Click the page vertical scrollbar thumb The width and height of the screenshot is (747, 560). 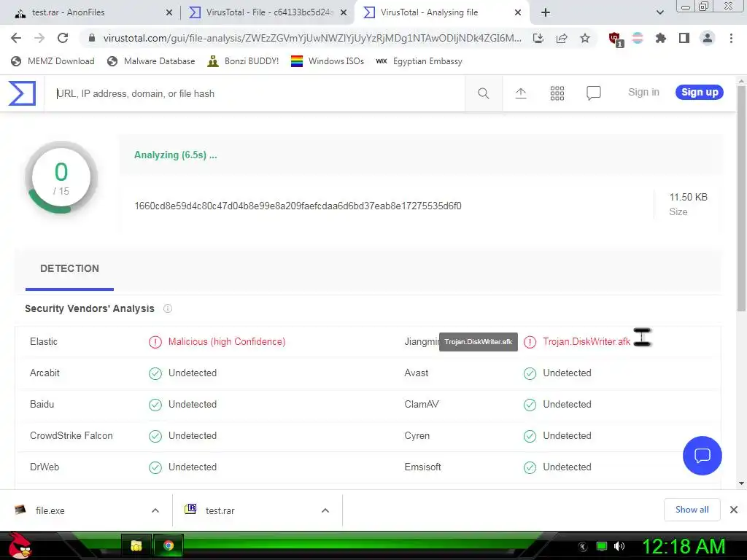741,199
